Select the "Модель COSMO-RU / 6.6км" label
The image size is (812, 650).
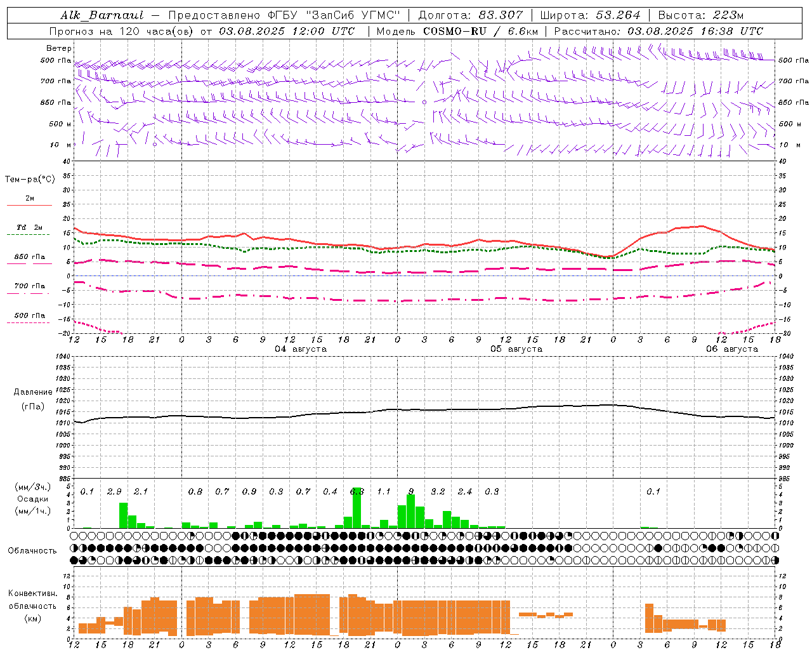[457, 31]
